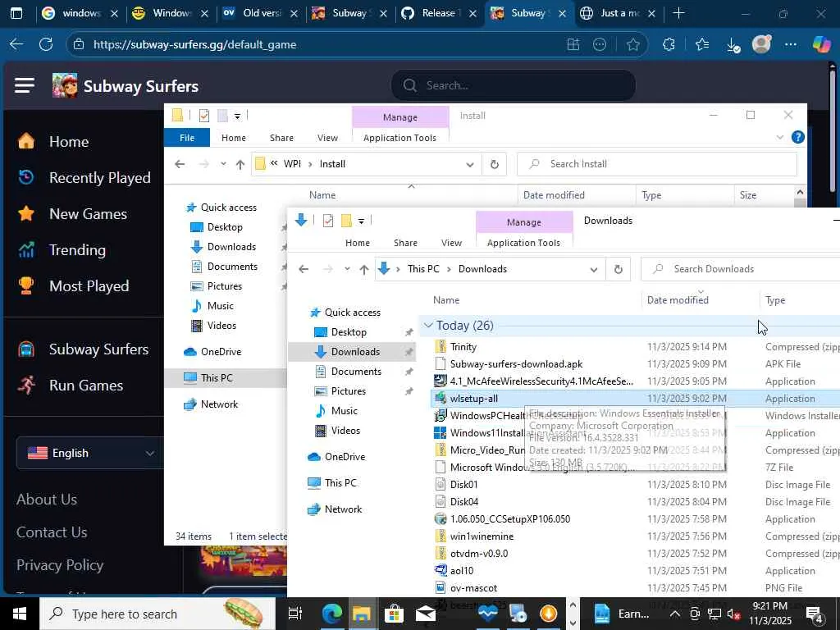Screen dimensions: 840x630
Task: Refresh the Subway Surfers page
Action: tap(46, 44)
